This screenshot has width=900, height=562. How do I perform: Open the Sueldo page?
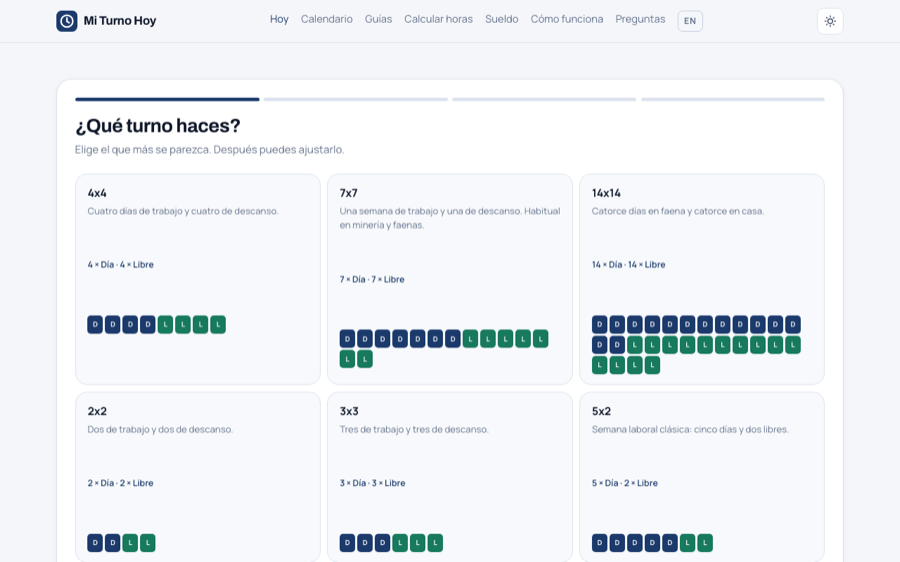point(502,20)
